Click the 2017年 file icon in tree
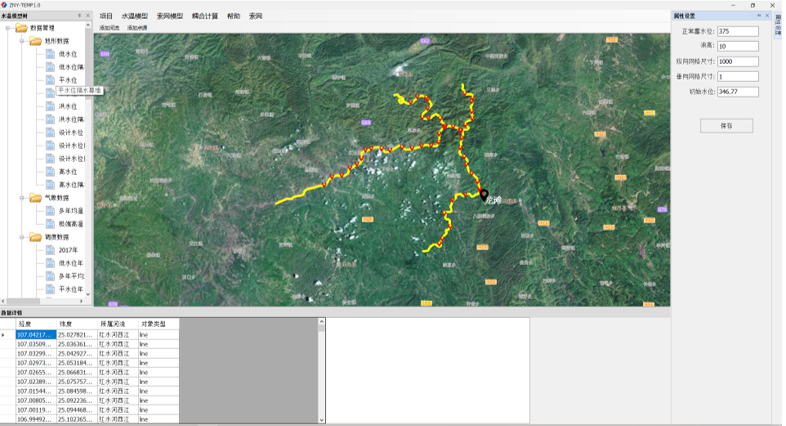The height and width of the screenshot is (426, 786). pos(50,250)
